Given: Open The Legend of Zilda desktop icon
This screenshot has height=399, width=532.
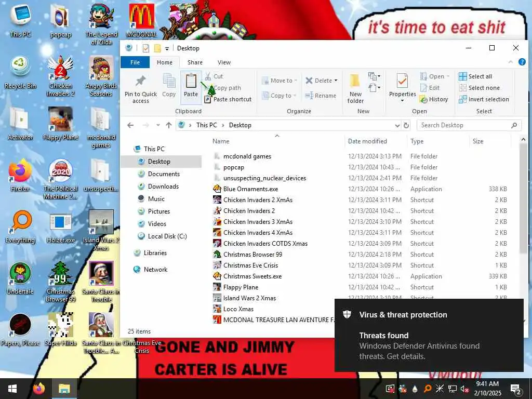Looking at the screenshot, I should coord(101,24).
